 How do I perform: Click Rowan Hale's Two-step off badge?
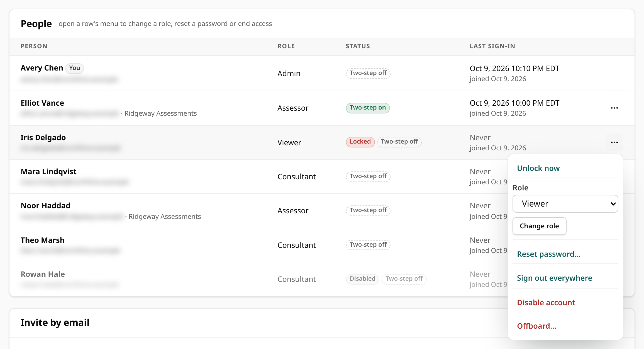point(404,279)
